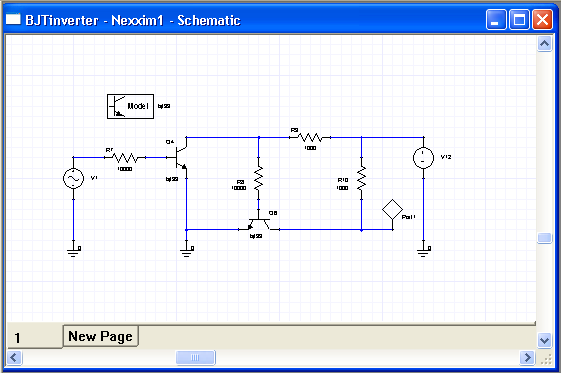This screenshot has height=373, width=561.
Task: Click the horizontal scrollbar right arrow
Action: click(x=527, y=357)
